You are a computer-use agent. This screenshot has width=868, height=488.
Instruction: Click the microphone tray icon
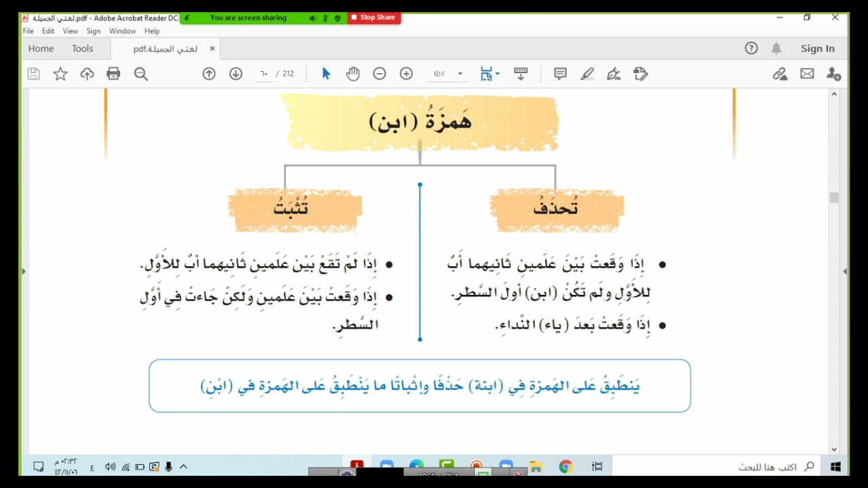point(169,467)
